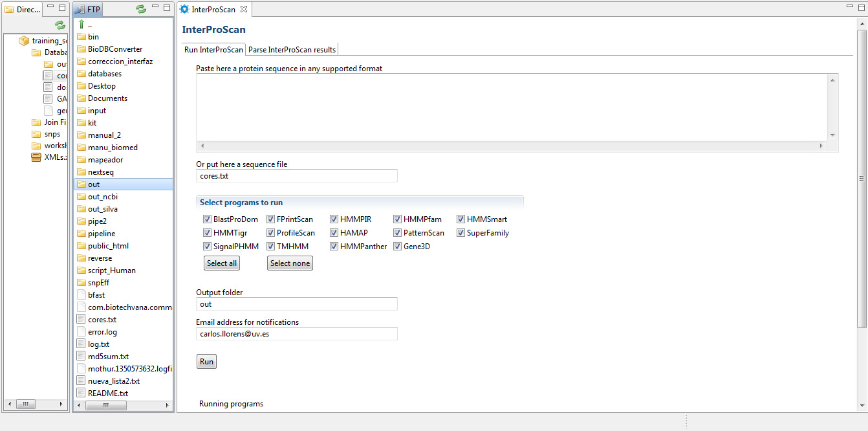Select the README.txt file icon
The width and height of the screenshot is (868, 431).
pos(81,393)
